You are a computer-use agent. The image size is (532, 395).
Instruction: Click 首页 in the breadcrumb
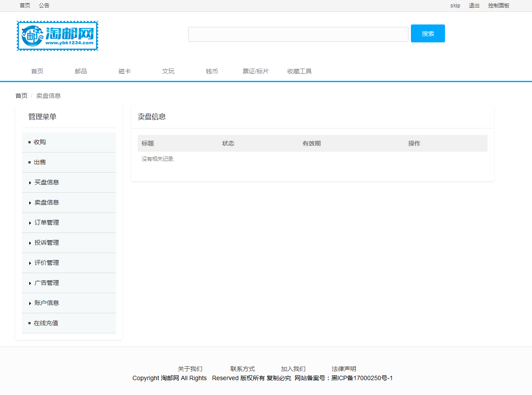coord(21,96)
